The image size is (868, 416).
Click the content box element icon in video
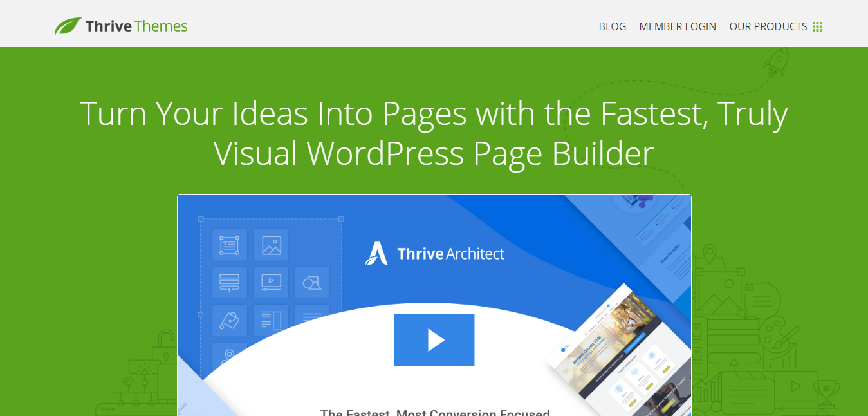(230, 282)
